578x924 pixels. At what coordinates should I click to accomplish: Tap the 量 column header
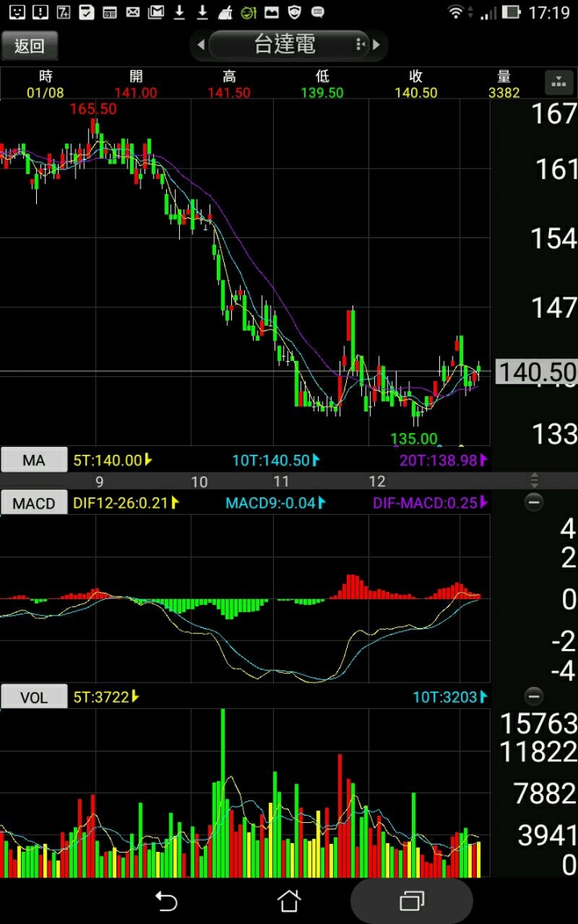(x=504, y=77)
